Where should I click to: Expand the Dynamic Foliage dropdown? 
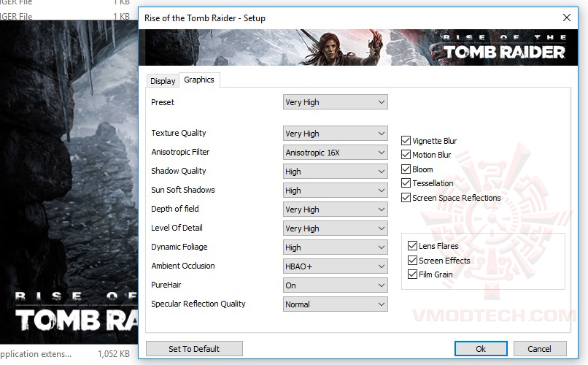pos(336,247)
